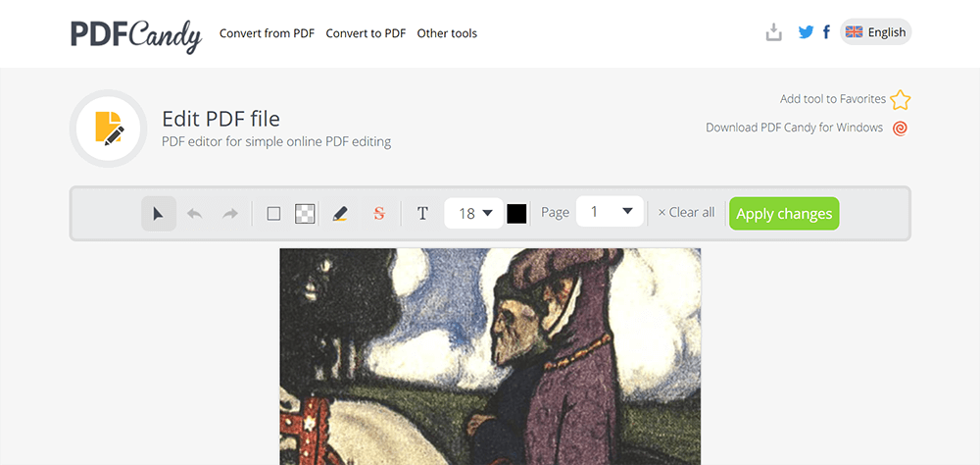Open Other tools menu
This screenshot has width=980, height=465.
[447, 33]
